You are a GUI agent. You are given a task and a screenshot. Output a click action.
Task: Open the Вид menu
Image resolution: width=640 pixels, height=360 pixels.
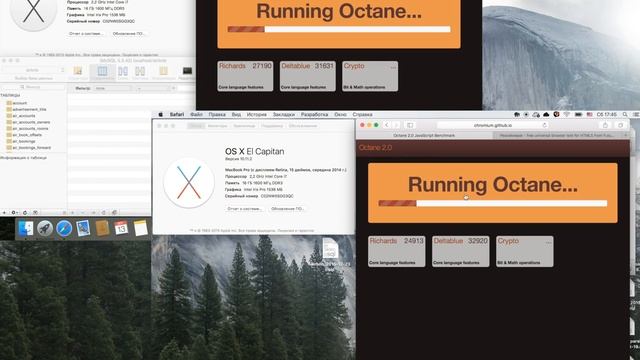236,115
